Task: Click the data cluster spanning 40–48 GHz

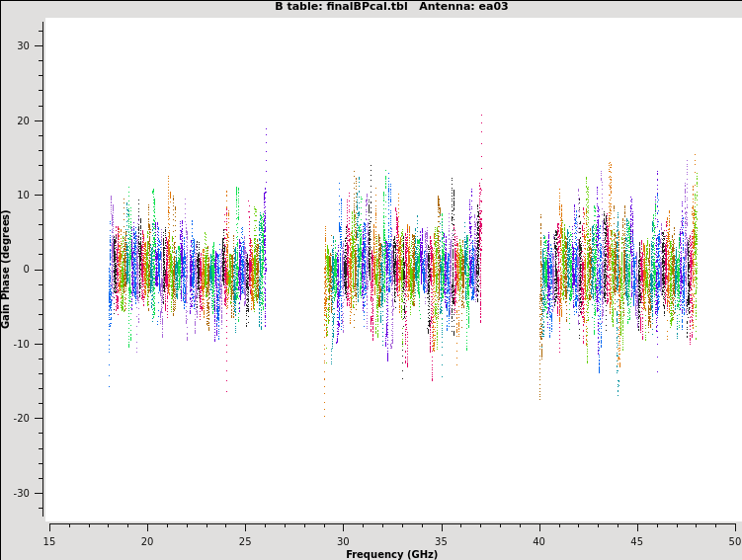Action: pyautogui.click(x=618, y=270)
